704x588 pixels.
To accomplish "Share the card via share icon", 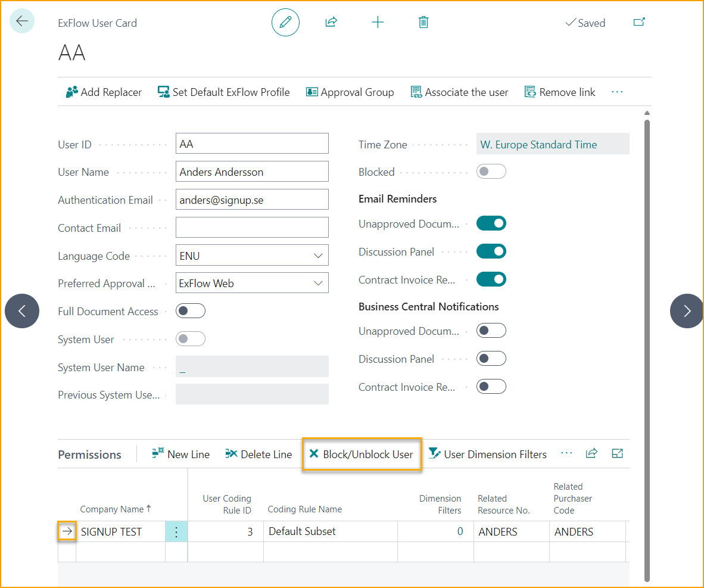I will [331, 22].
